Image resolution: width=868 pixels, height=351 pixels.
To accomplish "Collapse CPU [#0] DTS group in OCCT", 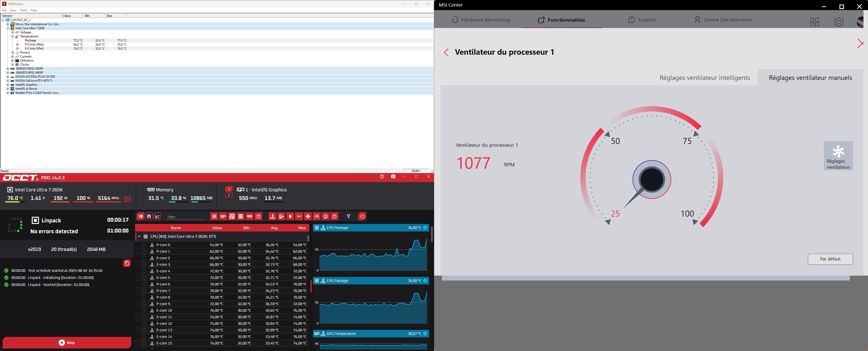I will coord(139,237).
